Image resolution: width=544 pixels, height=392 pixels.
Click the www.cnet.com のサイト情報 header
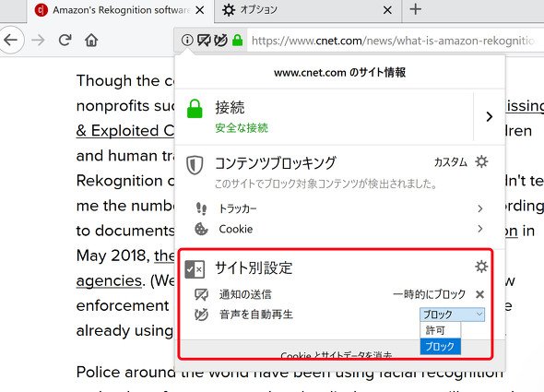coord(339,73)
